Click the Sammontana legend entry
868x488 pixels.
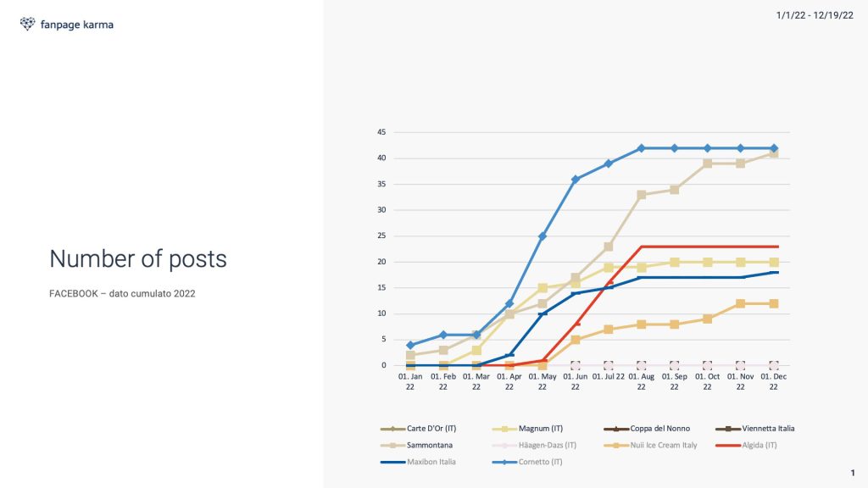(x=416, y=445)
